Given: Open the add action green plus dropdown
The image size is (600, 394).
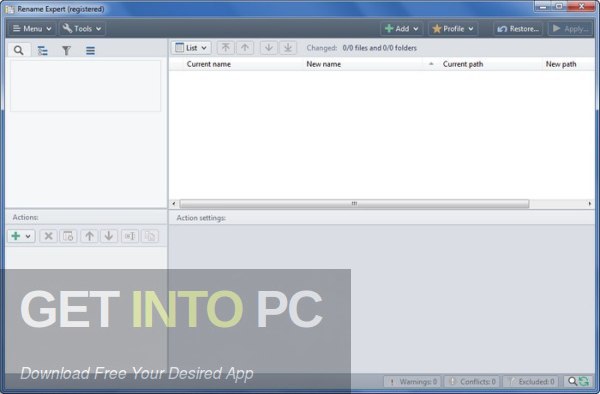Looking at the screenshot, I should pyautogui.click(x=21, y=236).
